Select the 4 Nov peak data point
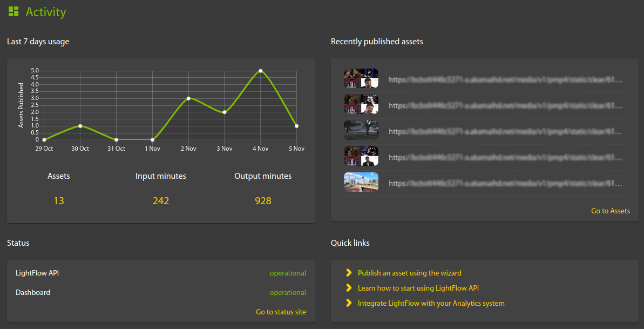The height and width of the screenshot is (329, 644). (x=260, y=71)
